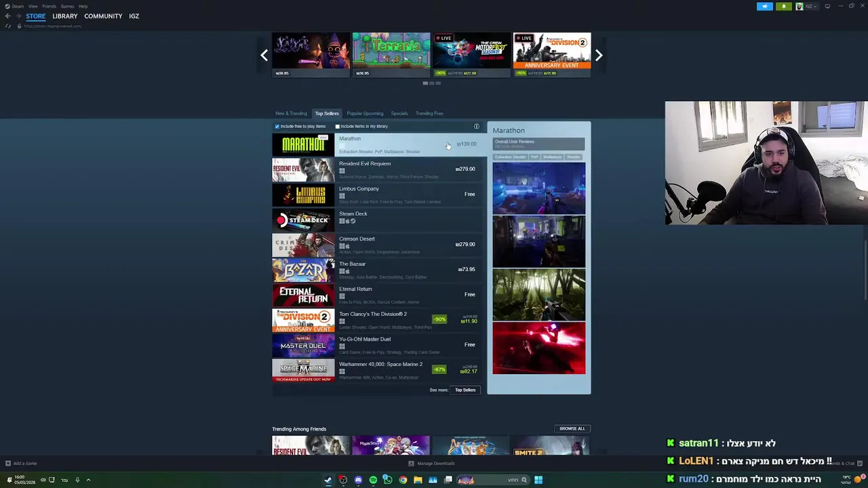The image size is (868, 488).
Task: Open Warhammer 40,000: Space Marine 2 listing
Action: click(376, 370)
